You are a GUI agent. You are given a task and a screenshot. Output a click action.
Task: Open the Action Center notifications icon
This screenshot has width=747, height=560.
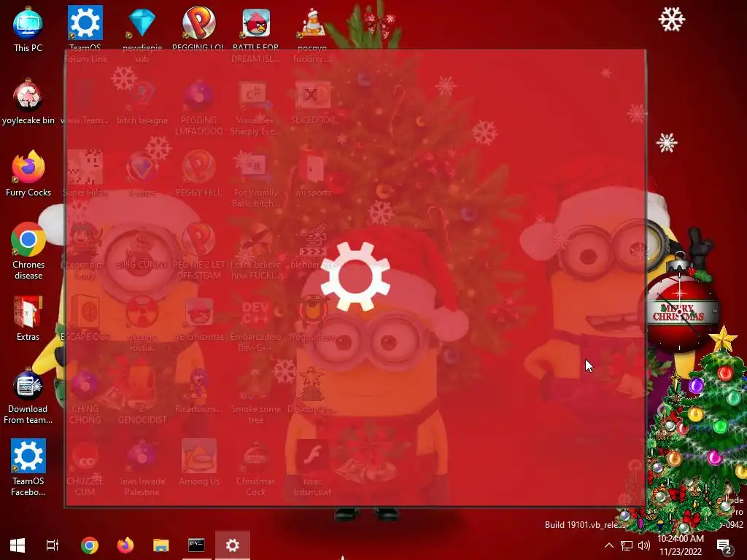click(x=724, y=546)
